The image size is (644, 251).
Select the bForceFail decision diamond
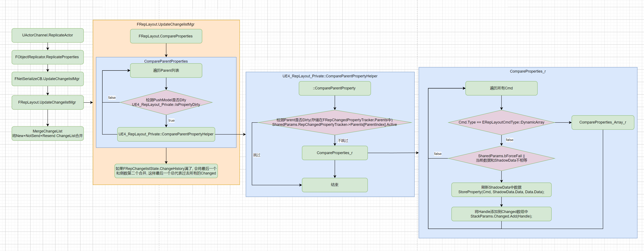[x=501, y=158]
